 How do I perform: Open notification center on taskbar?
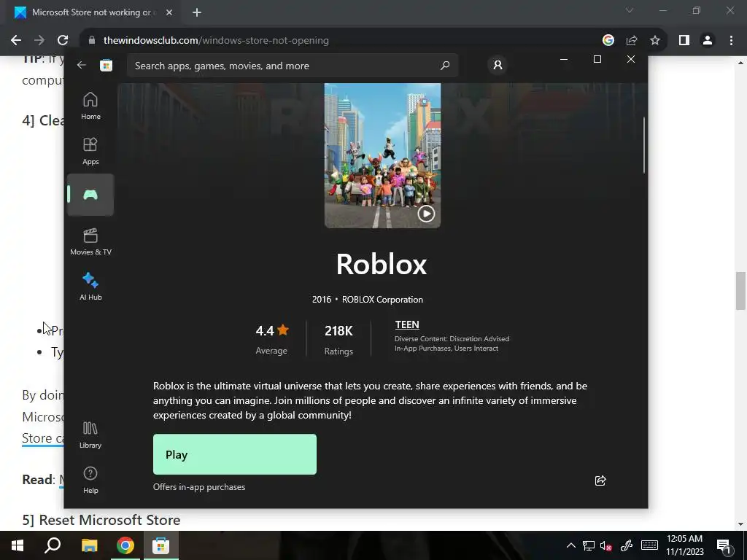coord(724,545)
